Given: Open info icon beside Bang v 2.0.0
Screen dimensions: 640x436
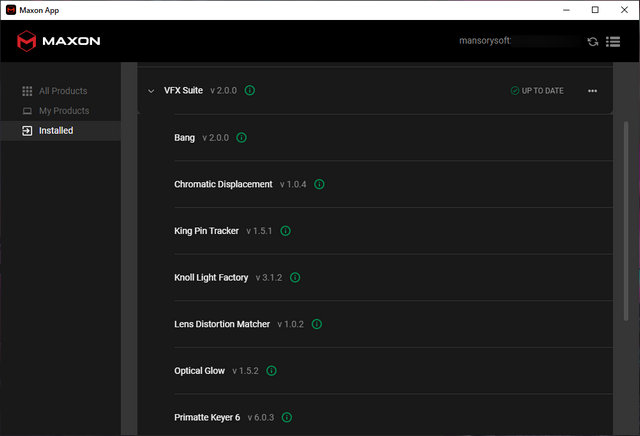Looking at the screenshot, I should click(242, 138).
